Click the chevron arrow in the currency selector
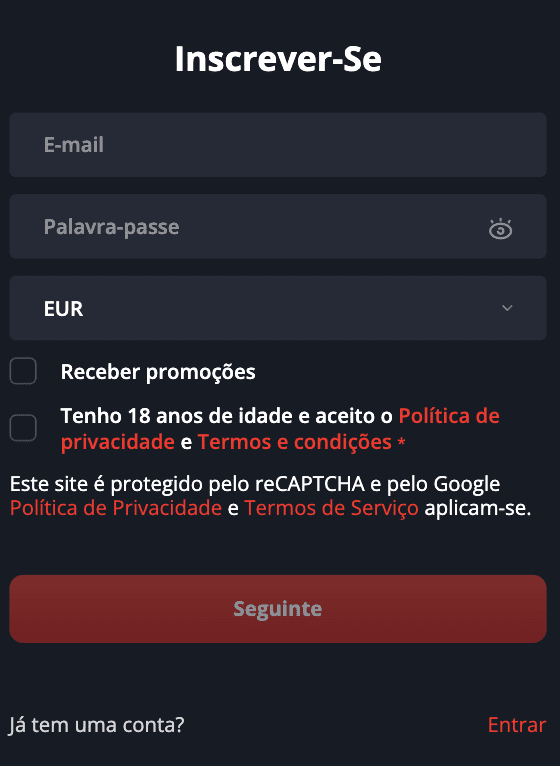The image size is (560, 766). pos(507,308)
